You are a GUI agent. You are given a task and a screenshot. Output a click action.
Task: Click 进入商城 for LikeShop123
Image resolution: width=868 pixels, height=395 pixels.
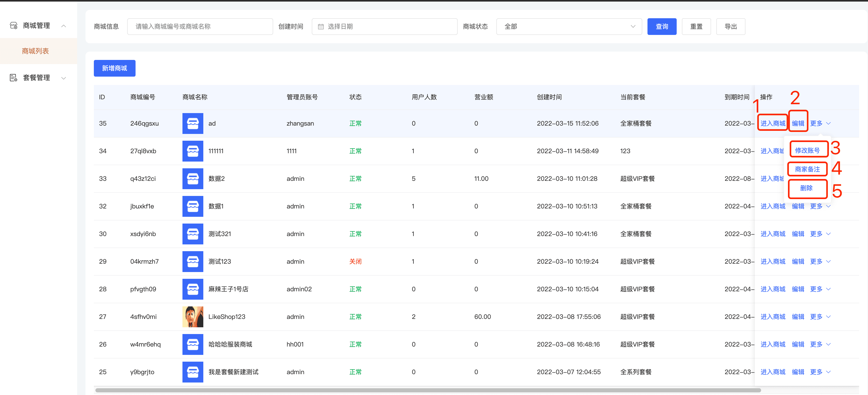coord(773,317)
